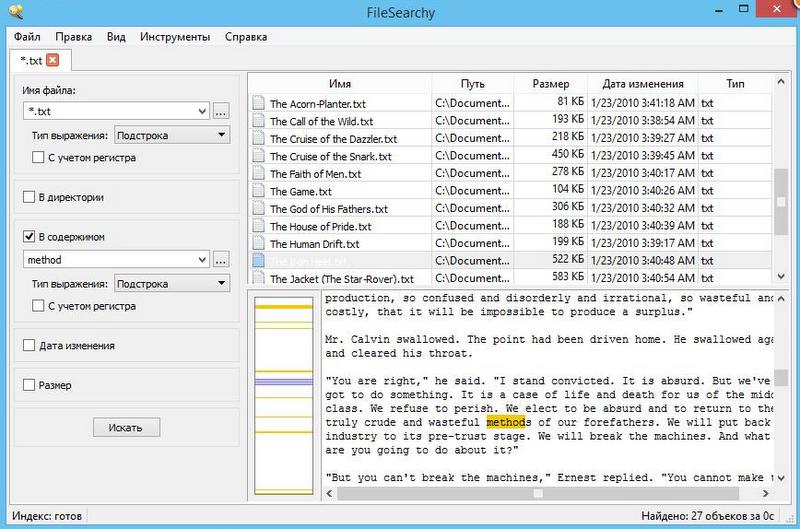800x529 pixels.
Task: Close the *.txt search tab with red X
Action: tap(53, 60)
